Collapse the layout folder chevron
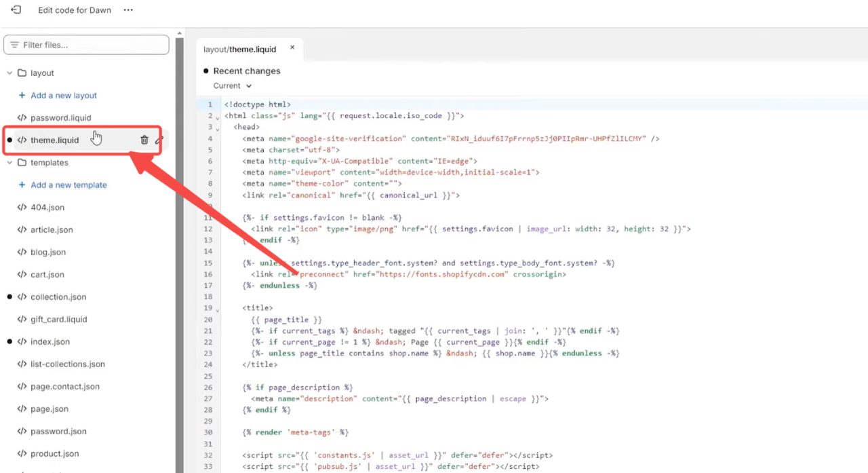 click(9, 73)
